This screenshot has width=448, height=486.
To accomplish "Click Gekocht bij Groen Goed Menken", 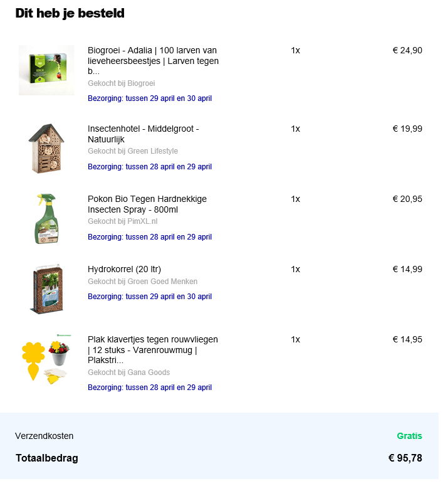I will pos(142,282).
